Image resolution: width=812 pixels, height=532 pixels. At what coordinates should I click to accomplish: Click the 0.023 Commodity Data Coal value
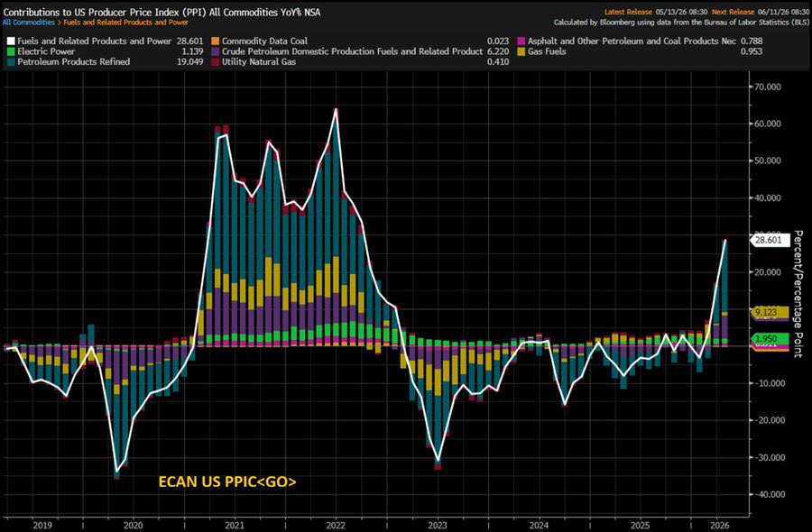pyautogui.click(x=498, y=41)
